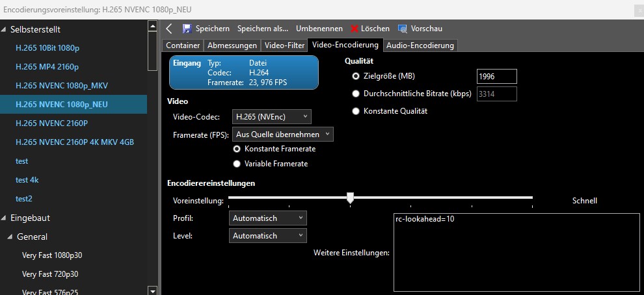Screen dimensions: 644x295
Task: Select Zielgröße (MB) radio option
Action: (356, 76)
